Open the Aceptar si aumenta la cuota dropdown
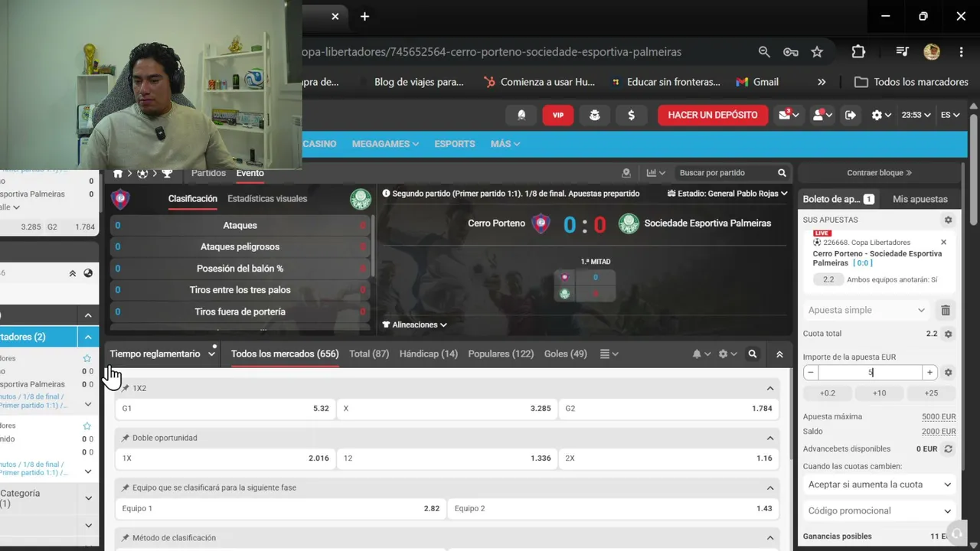The width and height of the screenshot is (980, 551). [x=880, y=484]
